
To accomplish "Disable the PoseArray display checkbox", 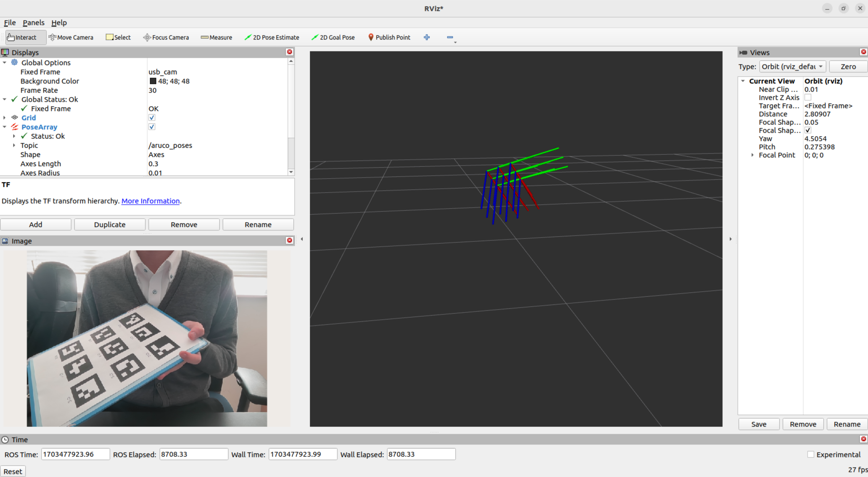I will tap(152, 127).
